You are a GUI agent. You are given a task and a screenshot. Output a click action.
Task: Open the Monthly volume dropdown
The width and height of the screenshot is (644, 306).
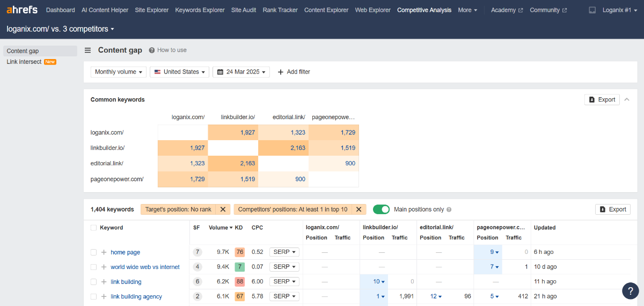click(x=119, y=72)
